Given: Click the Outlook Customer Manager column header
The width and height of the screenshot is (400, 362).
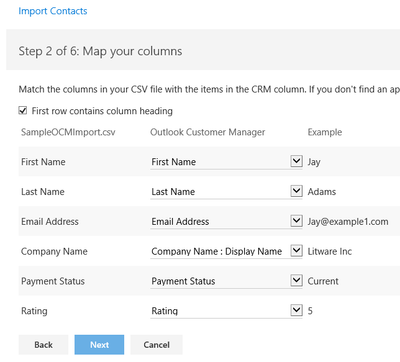Looking at the screenshot, I should pos(208,132).
